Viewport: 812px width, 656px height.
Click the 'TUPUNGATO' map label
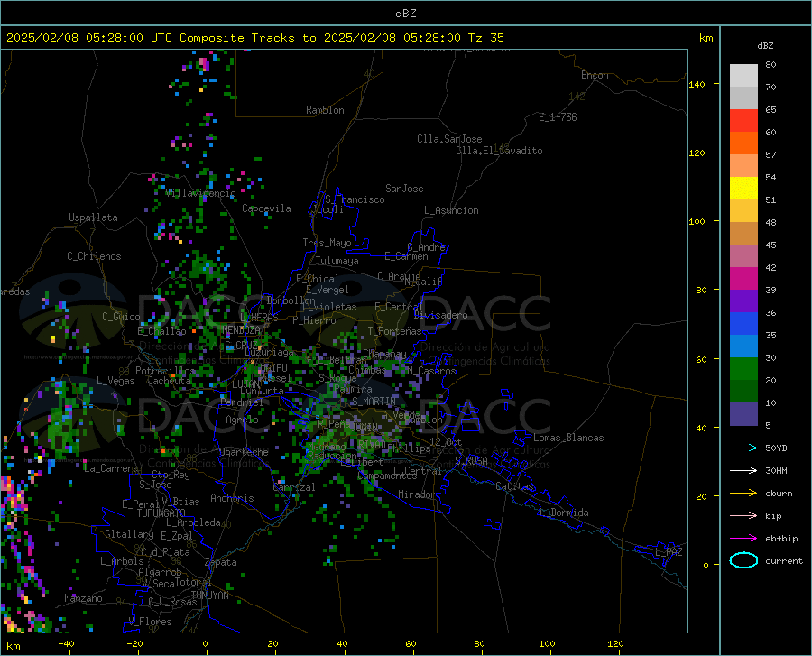pyautogui.click(x=161, y=513)
